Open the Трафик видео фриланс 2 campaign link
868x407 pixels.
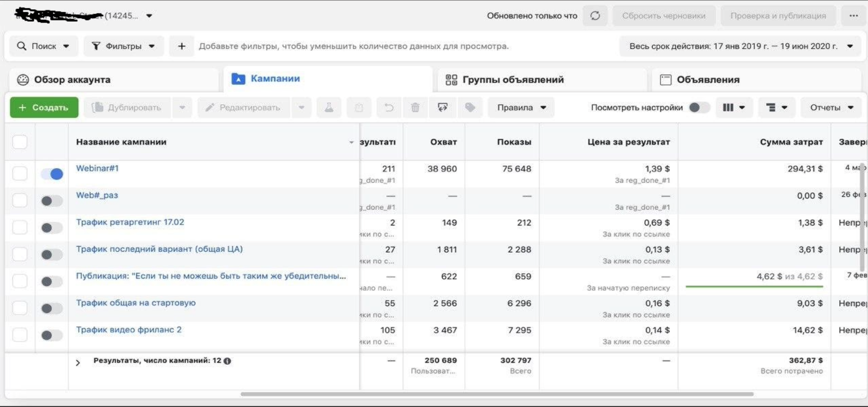click(x=129, y=330)
